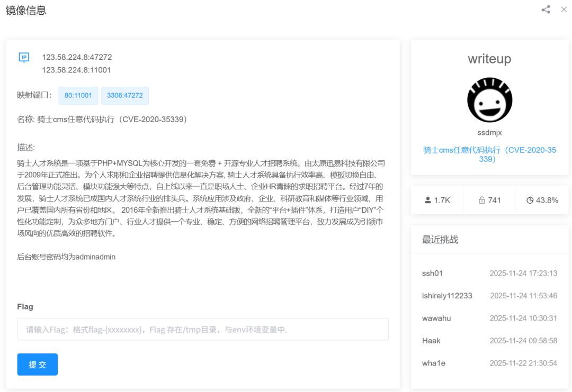
Task: Click the share icon at top right
Action: [546, 10]
